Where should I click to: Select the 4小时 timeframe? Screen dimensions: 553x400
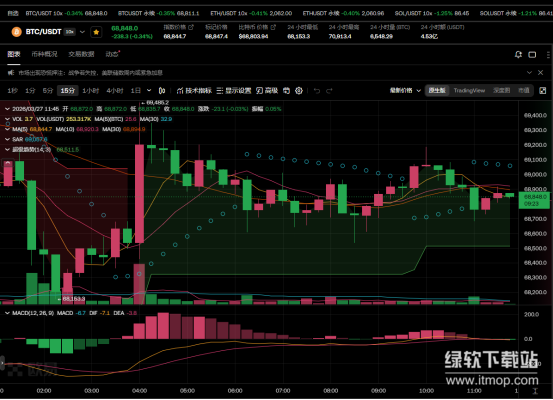tap(115, 91)
